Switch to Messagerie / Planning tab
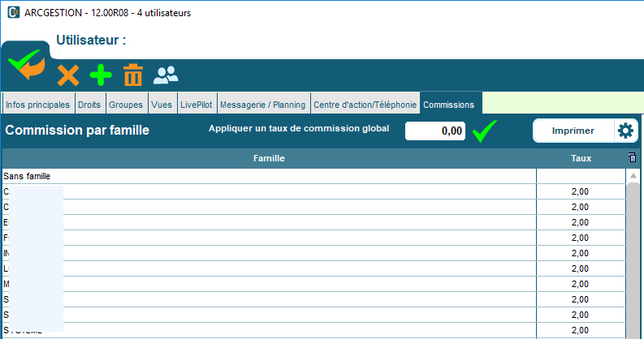The height and width of the screenshot is (339, 644). point(262,105)
